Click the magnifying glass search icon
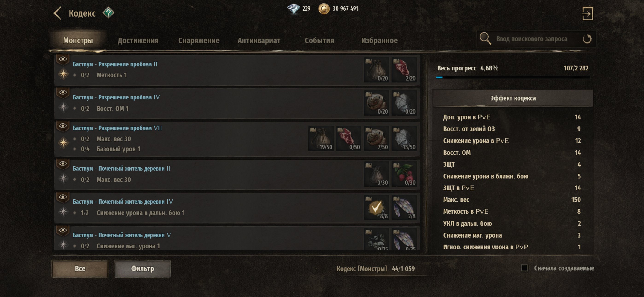 (485, 39)
